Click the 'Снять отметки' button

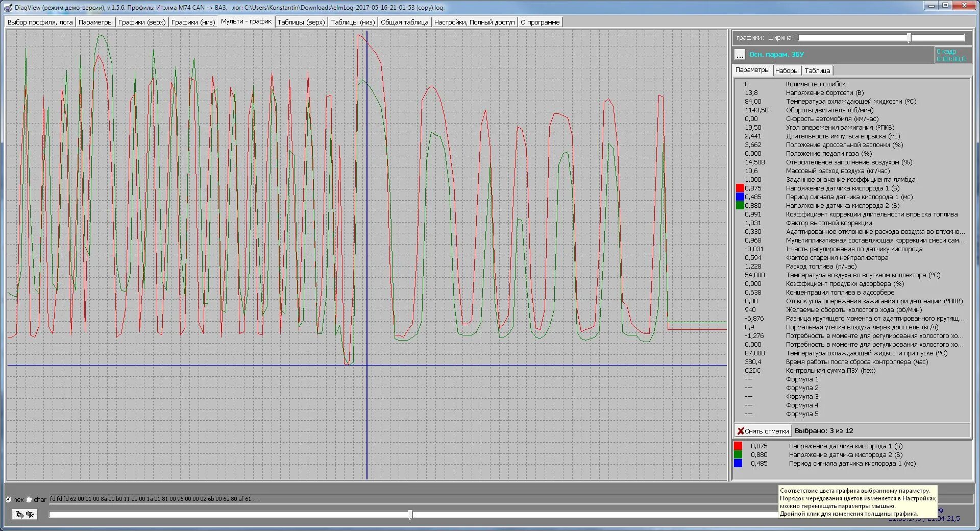(x=763, y=431)
